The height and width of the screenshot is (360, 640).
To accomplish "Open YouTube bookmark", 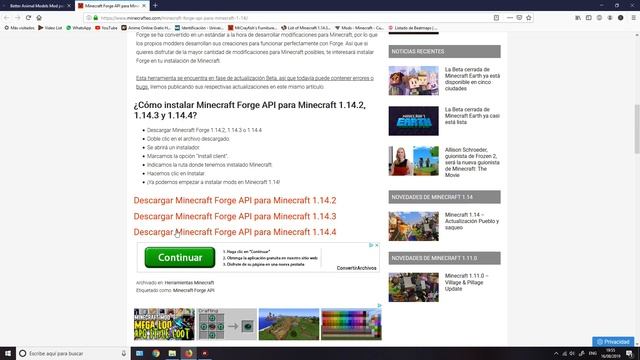I will click(x=106, y=28).
